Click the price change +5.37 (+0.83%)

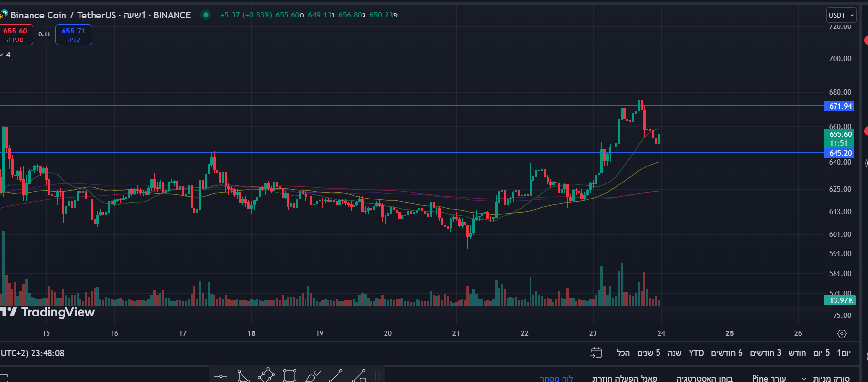(246, 15)
